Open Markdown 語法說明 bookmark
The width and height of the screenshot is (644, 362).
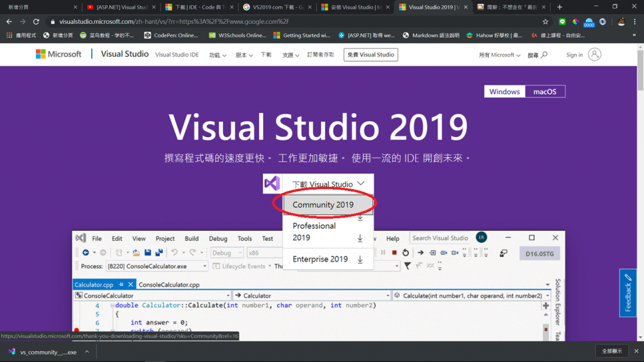431,35
